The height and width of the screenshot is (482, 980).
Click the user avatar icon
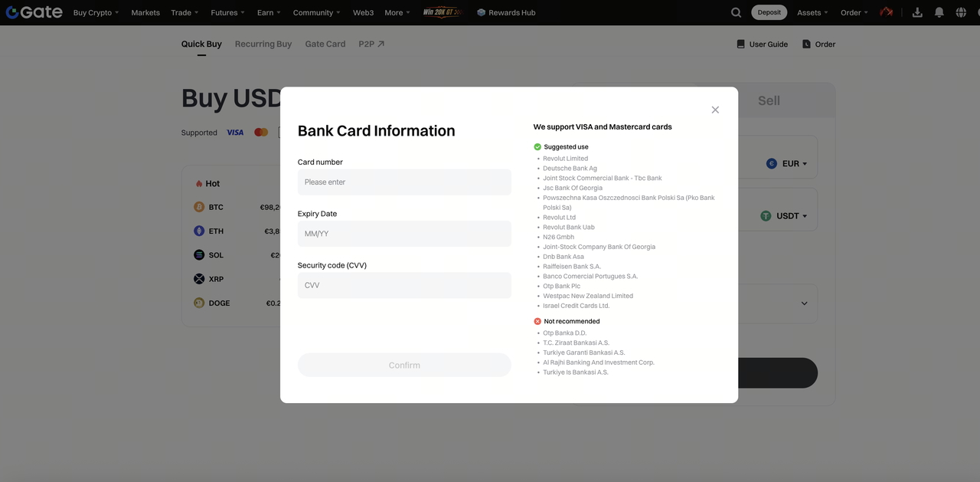[887, 12]
